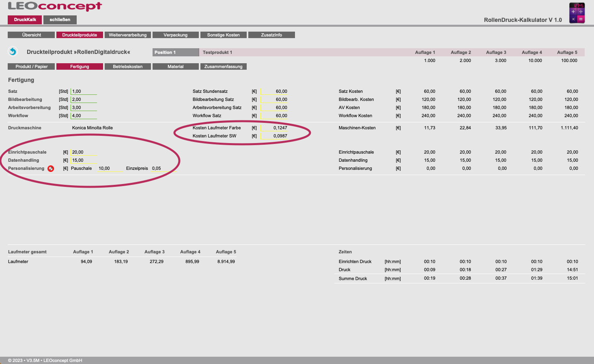Click the Einrichtpauschale amount field
This screenshot has width=594, height=364.
pos(84,152)
